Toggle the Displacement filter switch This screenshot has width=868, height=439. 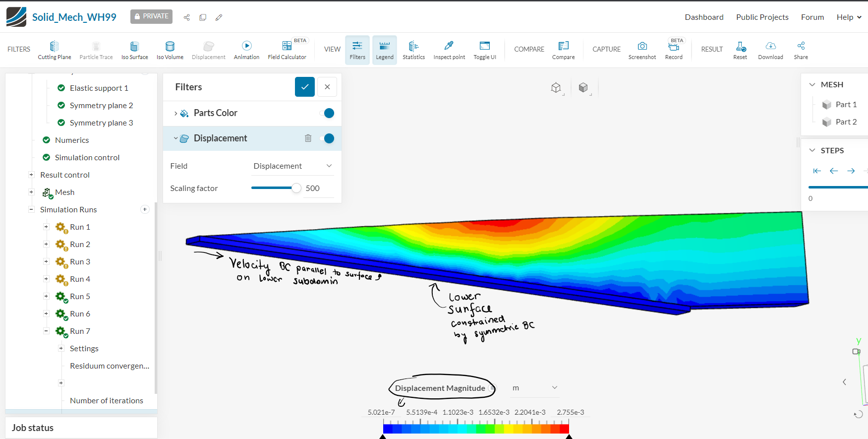pyautogui.click(x=327, y=138)
